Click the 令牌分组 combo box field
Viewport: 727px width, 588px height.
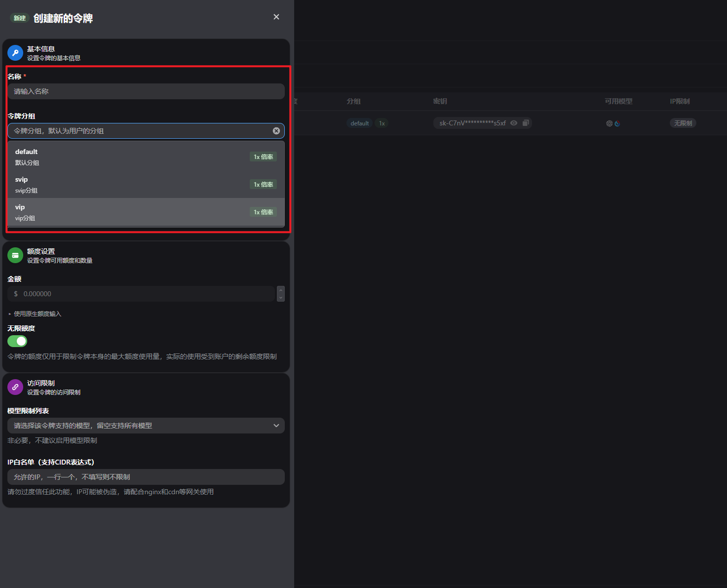coord(146,131)
